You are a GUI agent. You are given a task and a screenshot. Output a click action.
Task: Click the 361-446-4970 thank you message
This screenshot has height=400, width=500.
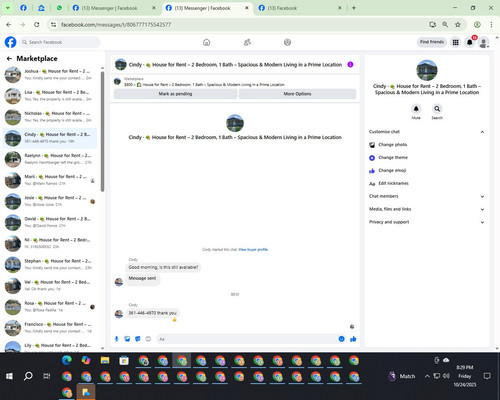[153, 313]
